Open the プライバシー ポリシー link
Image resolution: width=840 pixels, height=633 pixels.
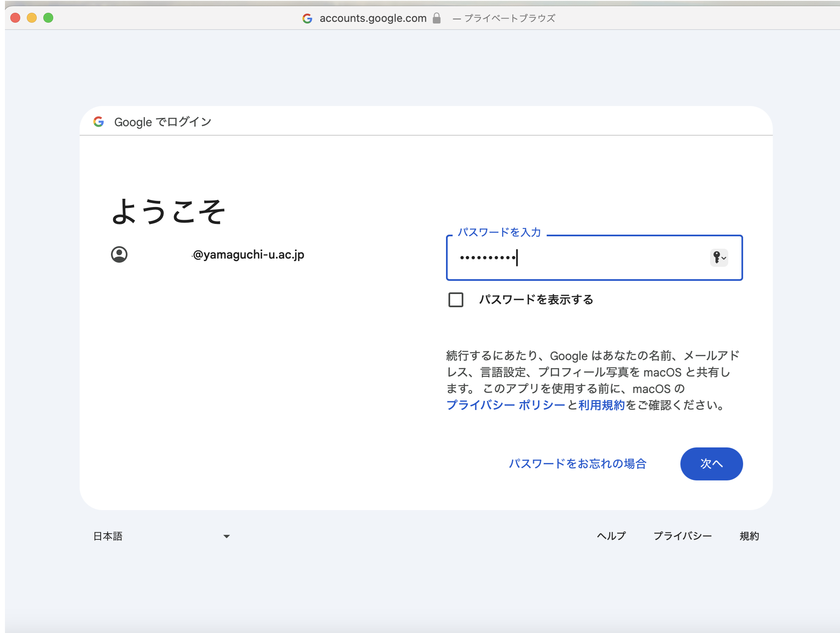pos(505,405)
